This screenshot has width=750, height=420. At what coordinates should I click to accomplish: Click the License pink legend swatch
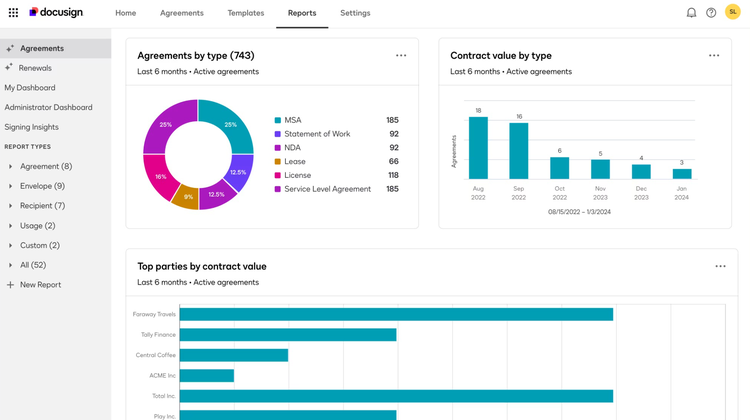(277, 176)
